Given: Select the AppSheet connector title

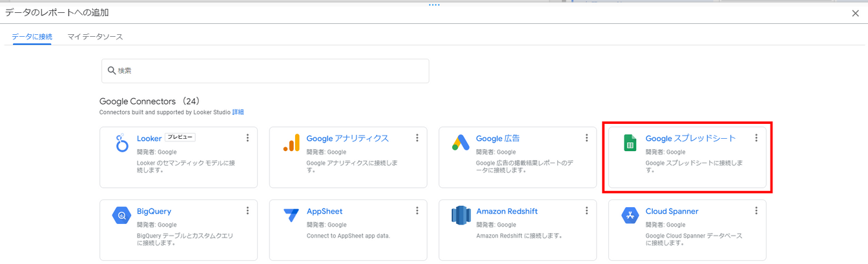Looking at the screenshot, I should 324,211.
